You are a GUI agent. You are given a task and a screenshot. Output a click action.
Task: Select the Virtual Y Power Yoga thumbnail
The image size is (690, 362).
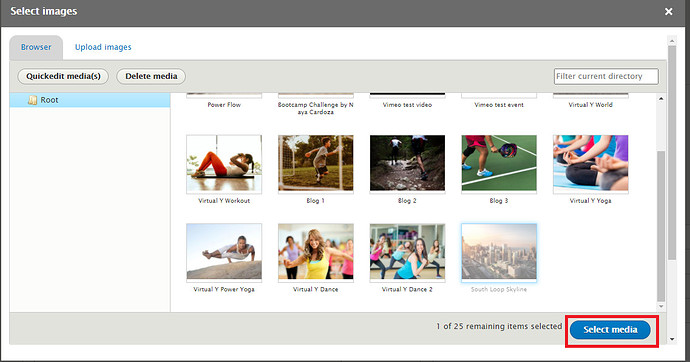point(224,252)
